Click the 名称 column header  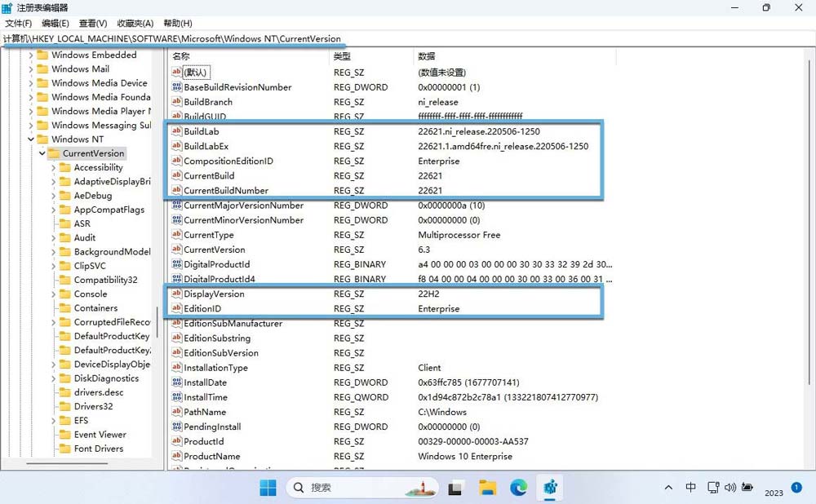pyautogui.click(x=181, y=56)
